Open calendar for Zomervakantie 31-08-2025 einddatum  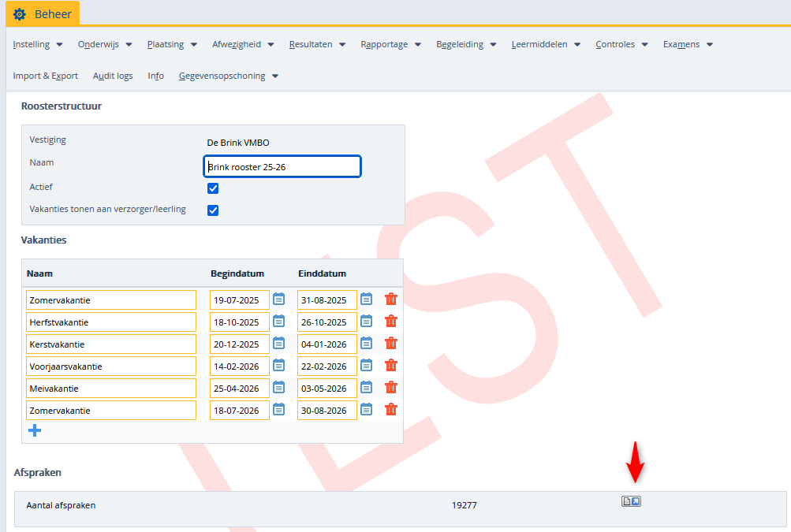(366, 299)
